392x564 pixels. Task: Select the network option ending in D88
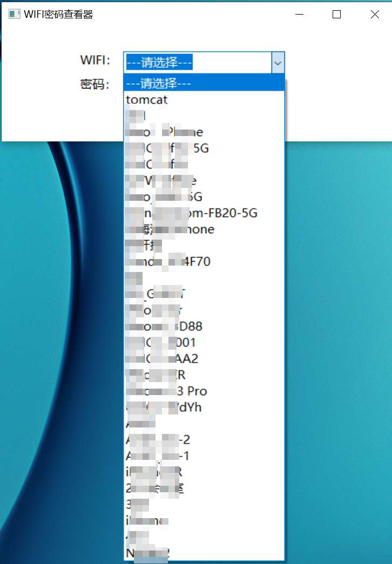(204, 326)
